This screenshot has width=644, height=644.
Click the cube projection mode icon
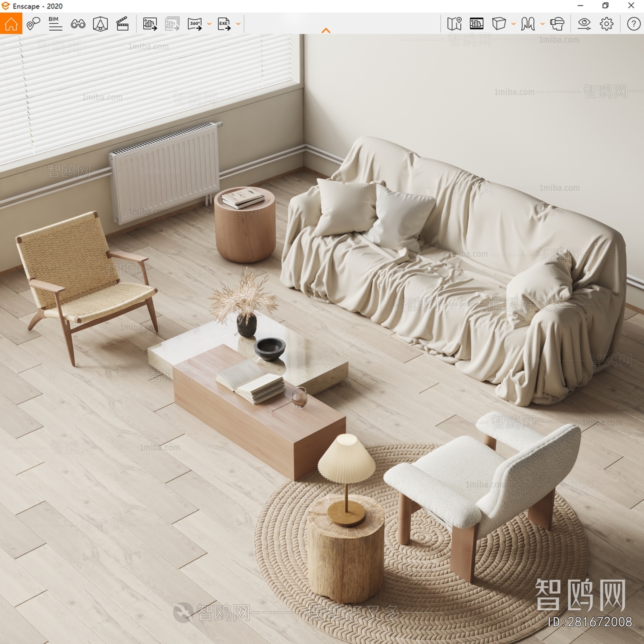click(499, 24)
